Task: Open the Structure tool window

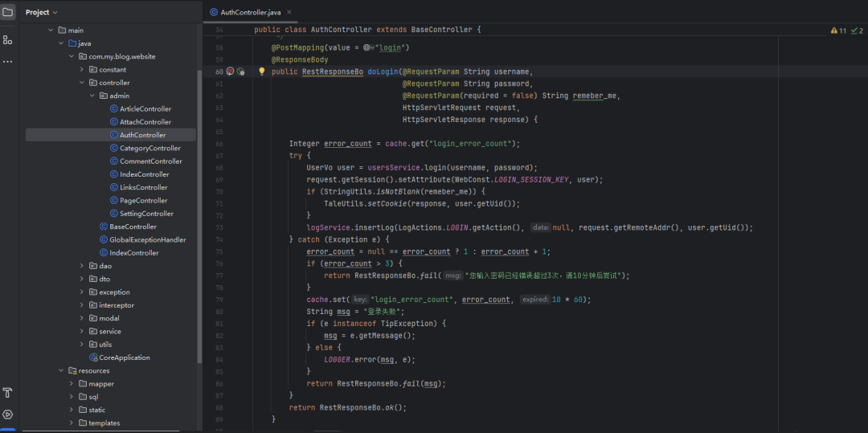Action: tap(8, 40)
